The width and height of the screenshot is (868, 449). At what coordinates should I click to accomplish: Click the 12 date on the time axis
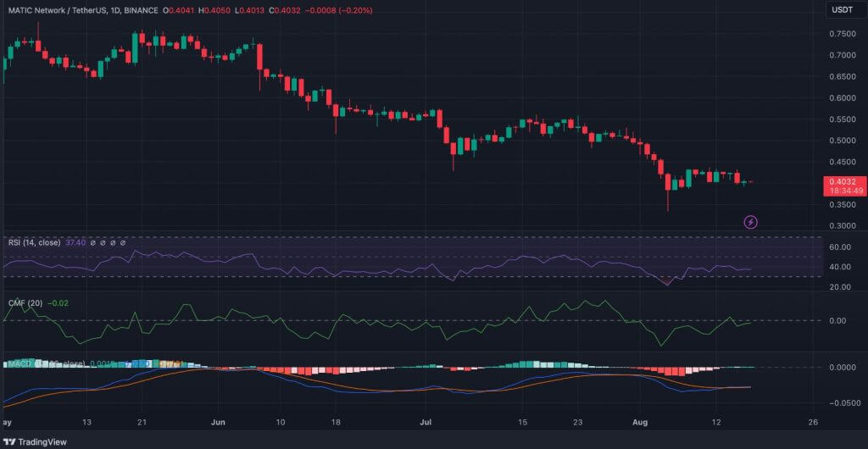click(x=715, y=423)
